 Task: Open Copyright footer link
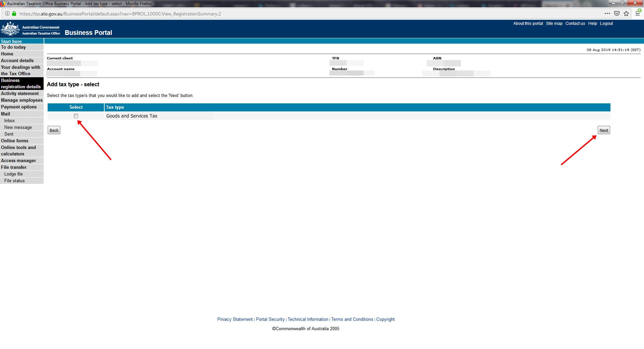click(x=385, y=319)
